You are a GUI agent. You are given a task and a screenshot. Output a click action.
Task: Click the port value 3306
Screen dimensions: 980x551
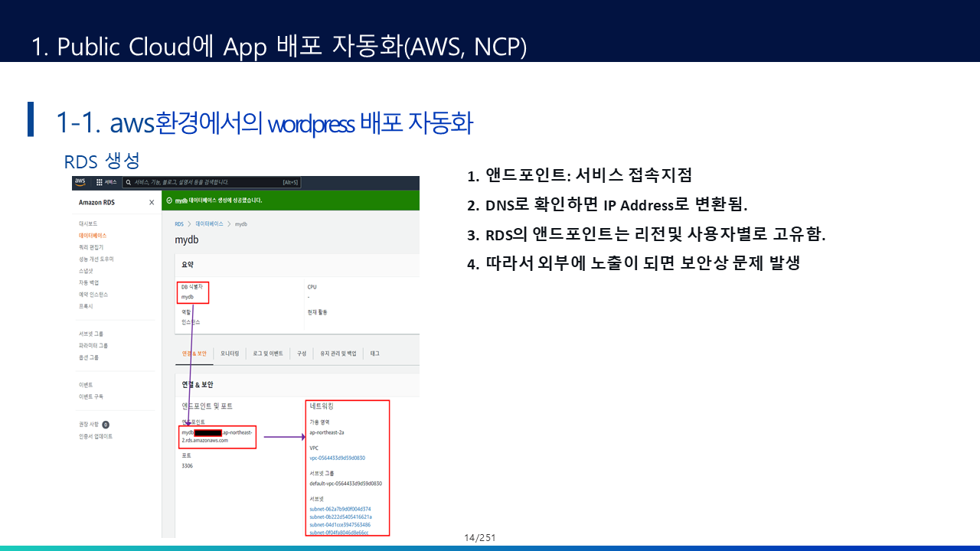click(188, 465)
